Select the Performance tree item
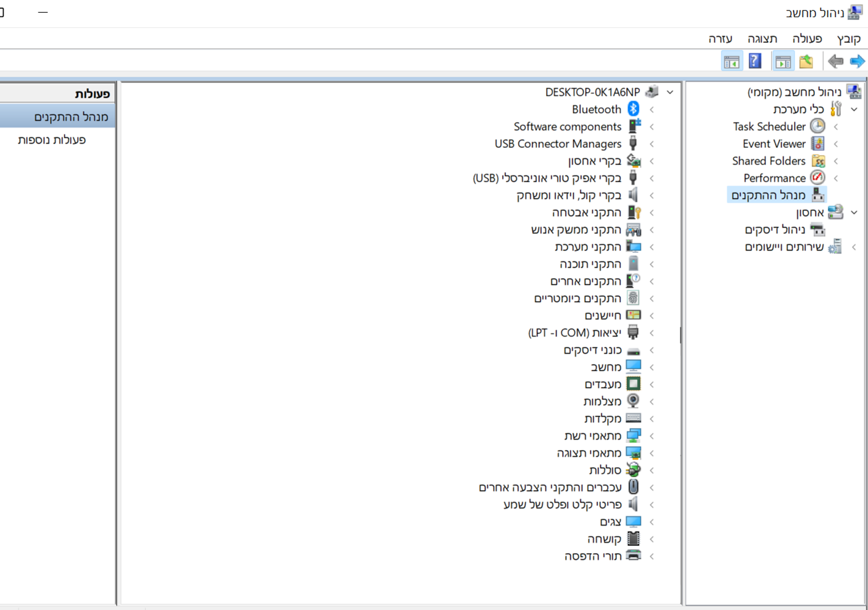This screenshot has width=868, height=610. tap(775, 178)
